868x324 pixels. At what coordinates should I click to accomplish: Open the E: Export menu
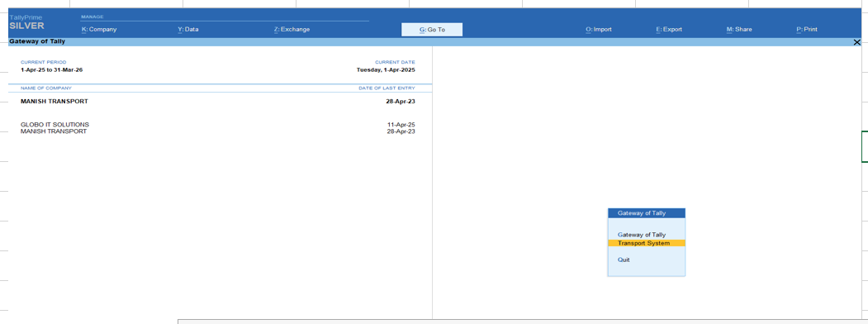coord(669,30)
